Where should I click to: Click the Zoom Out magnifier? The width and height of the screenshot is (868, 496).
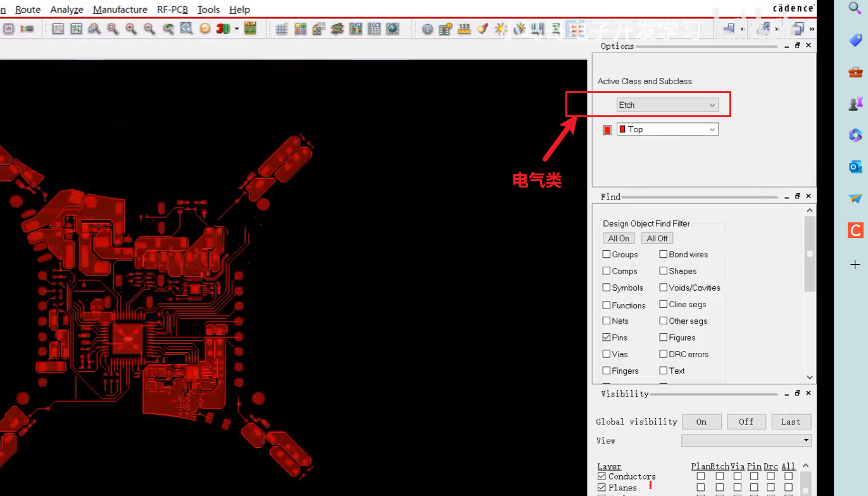tap(150, 29)
